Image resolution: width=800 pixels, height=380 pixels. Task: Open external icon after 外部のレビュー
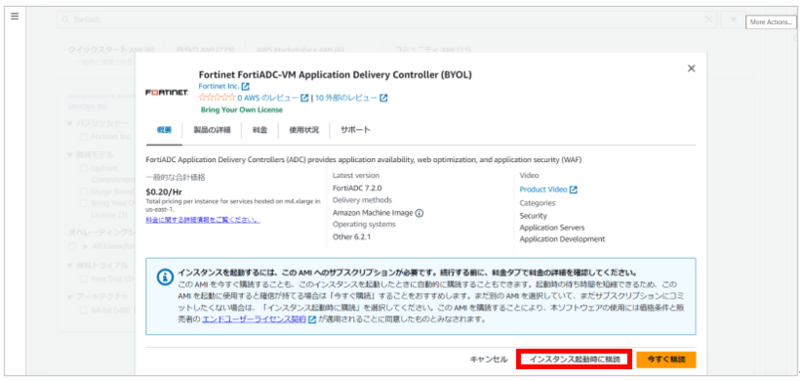(x=383, y=98)
